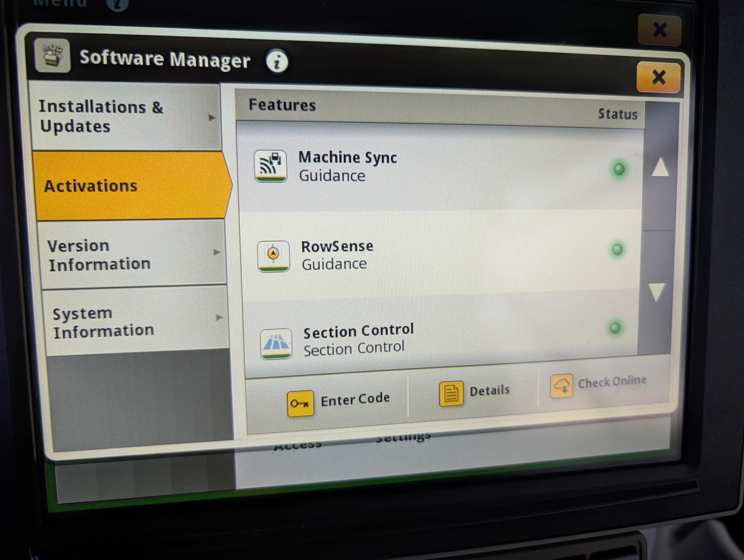Click the Check Online cloud icon

pos(561,385)
